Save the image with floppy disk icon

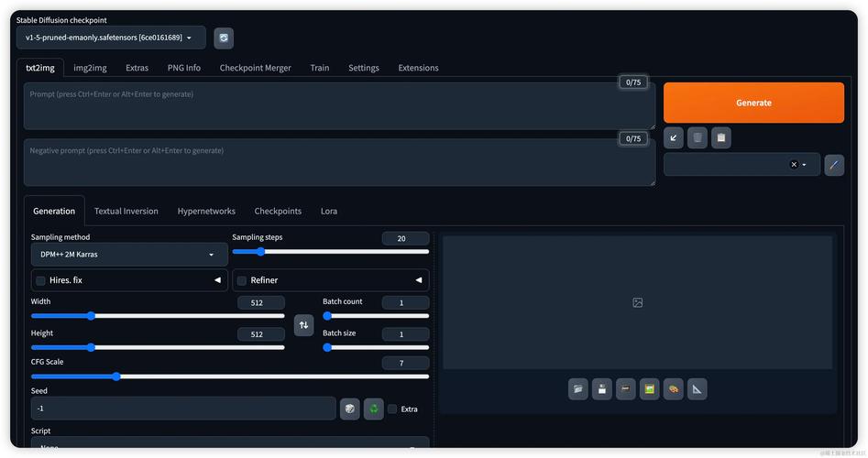(x=601, y=389)
